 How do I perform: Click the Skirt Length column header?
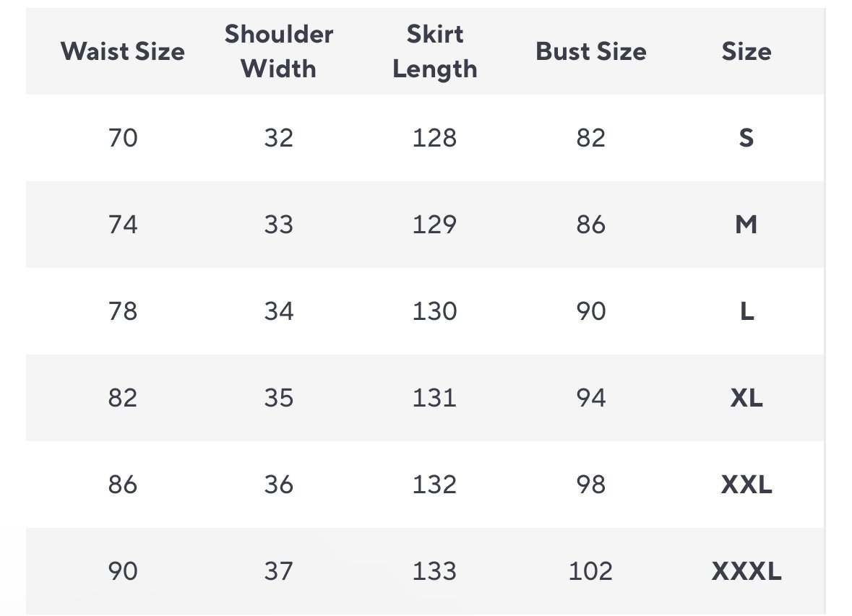[435, 51]
